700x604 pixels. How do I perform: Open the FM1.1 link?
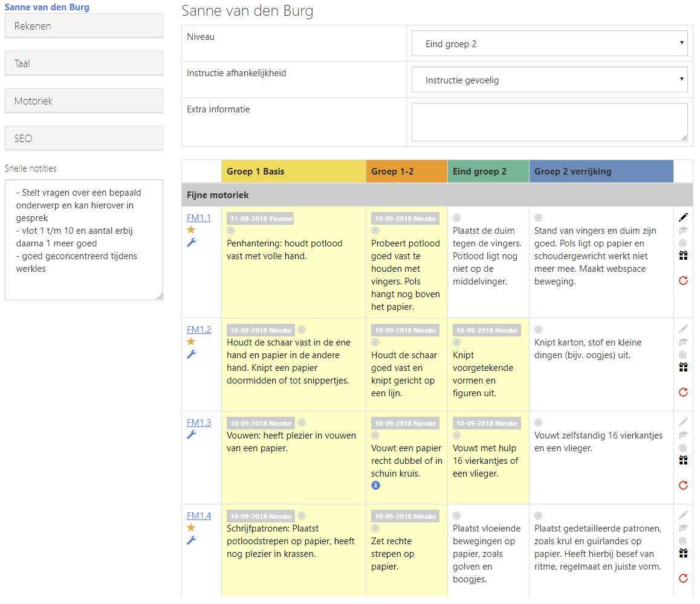coord(198,218)
